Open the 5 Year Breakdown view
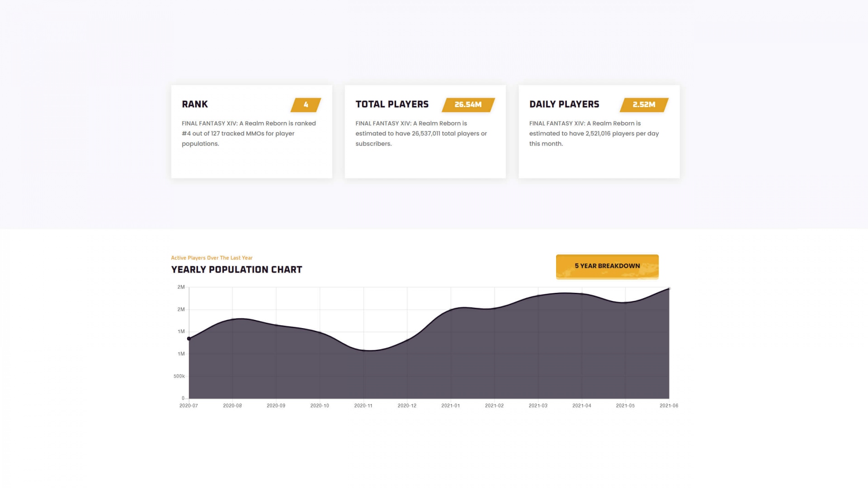Screen dimensions: 868x488 coord(607,266)
